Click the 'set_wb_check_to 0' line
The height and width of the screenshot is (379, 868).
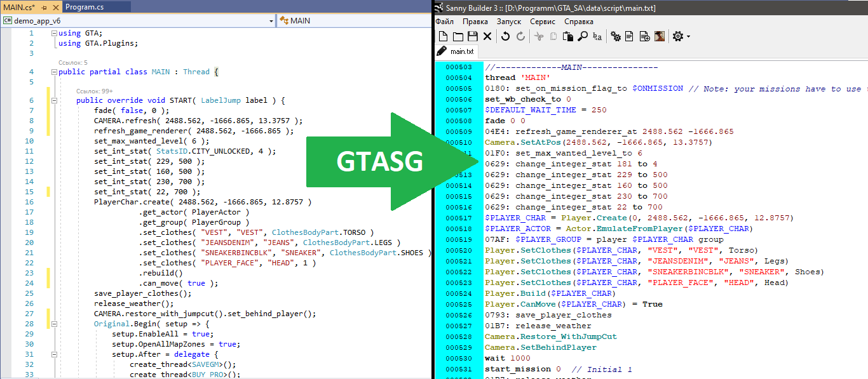coord(528,100)
